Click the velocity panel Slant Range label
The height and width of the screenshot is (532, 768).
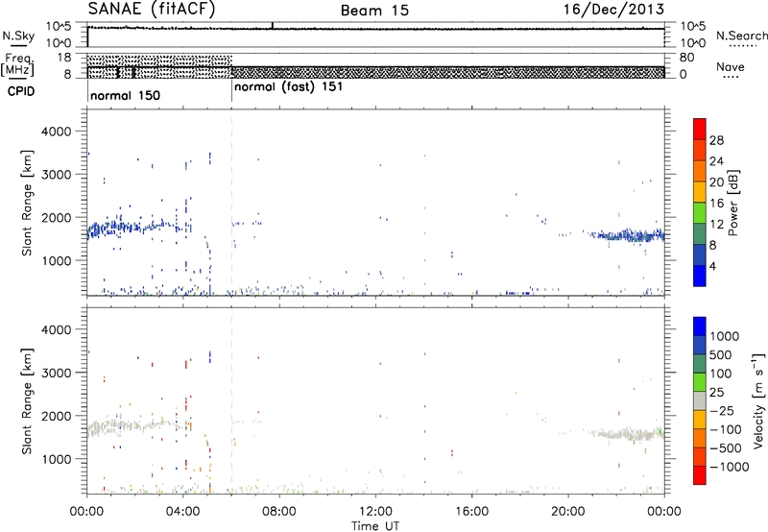27,400
